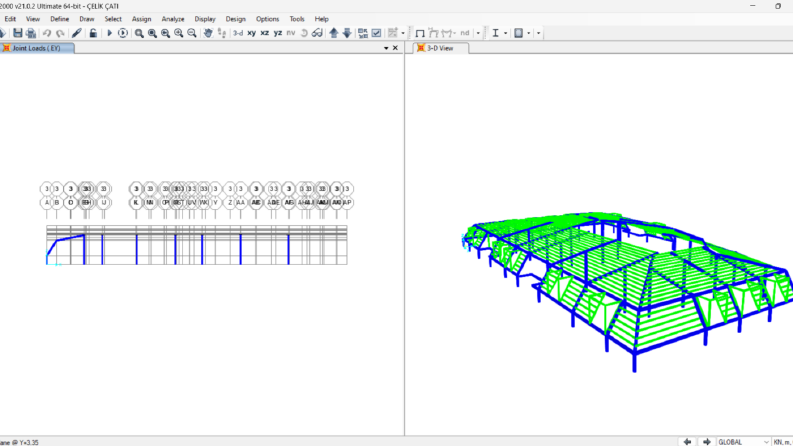Click Show Forces/Stresses diagram icon
Viewport: 793px width, 446px height.
pyautogui.click(x=448, y=33)
